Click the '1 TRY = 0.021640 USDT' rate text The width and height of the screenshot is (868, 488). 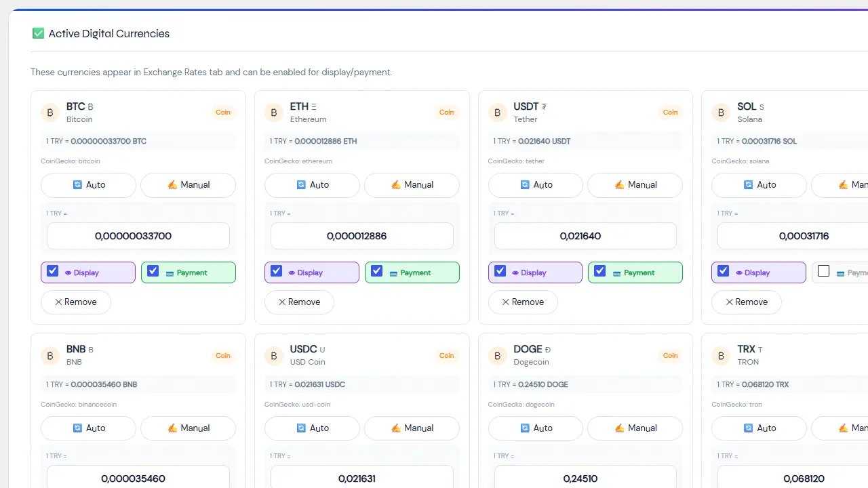532,141
